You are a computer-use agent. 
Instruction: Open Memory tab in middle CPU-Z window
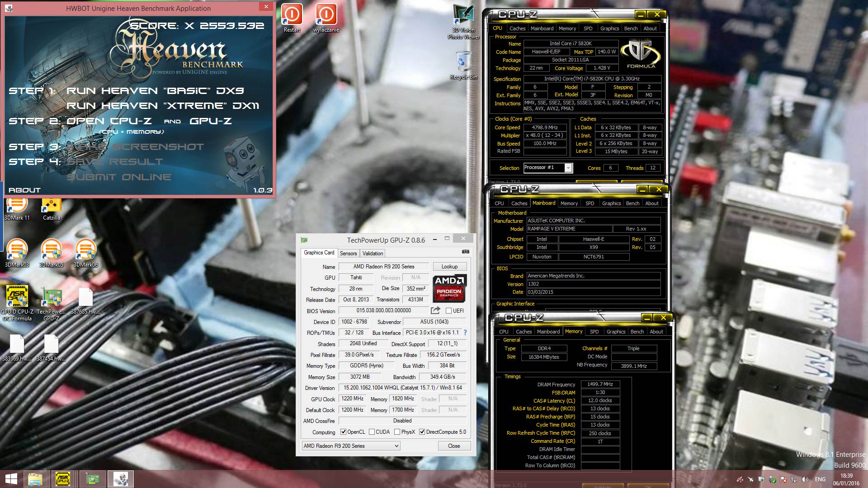pyautogui.click(x=569, y=203)
